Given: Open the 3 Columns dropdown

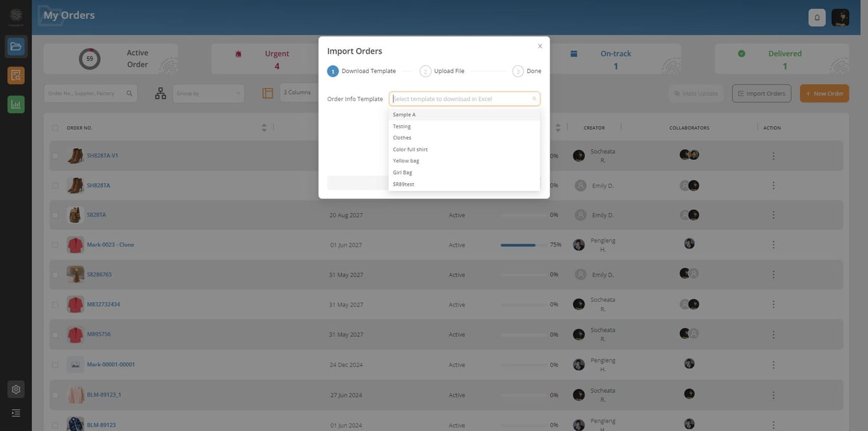Looking at the screenshot, I should coord(299,93).
